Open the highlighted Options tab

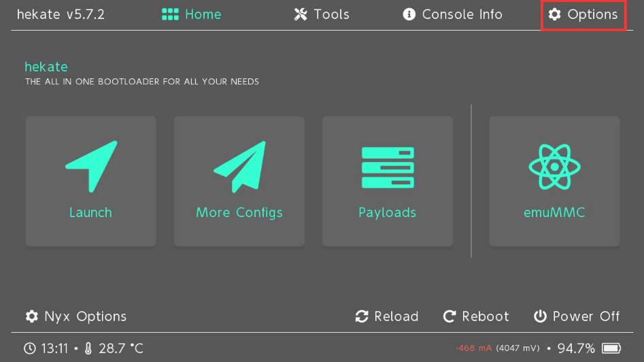tap(583, 14)
